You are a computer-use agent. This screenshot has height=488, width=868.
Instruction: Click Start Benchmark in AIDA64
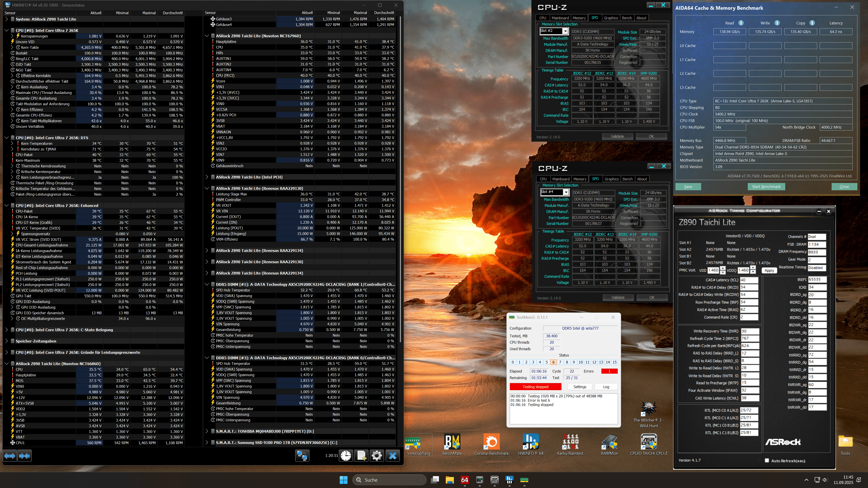[766, 187]
